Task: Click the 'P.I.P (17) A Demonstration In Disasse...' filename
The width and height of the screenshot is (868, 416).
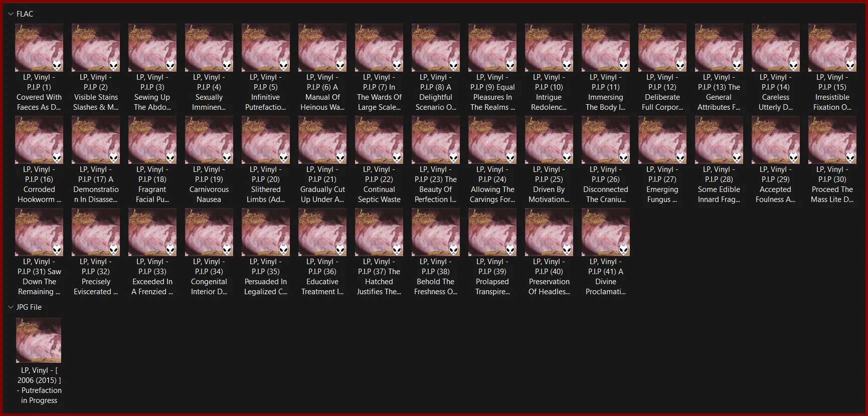Action: tap(96, 184)
